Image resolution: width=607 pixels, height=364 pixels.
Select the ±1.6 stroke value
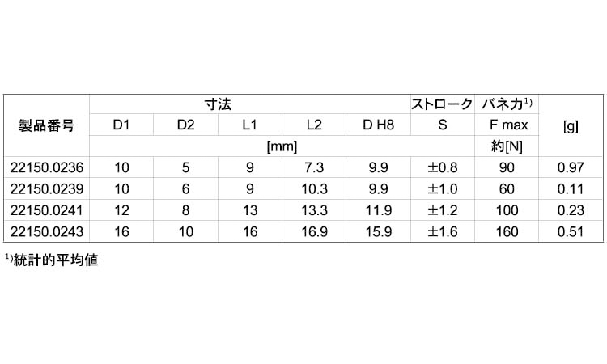pyautogui.click(x=442, y=231)
